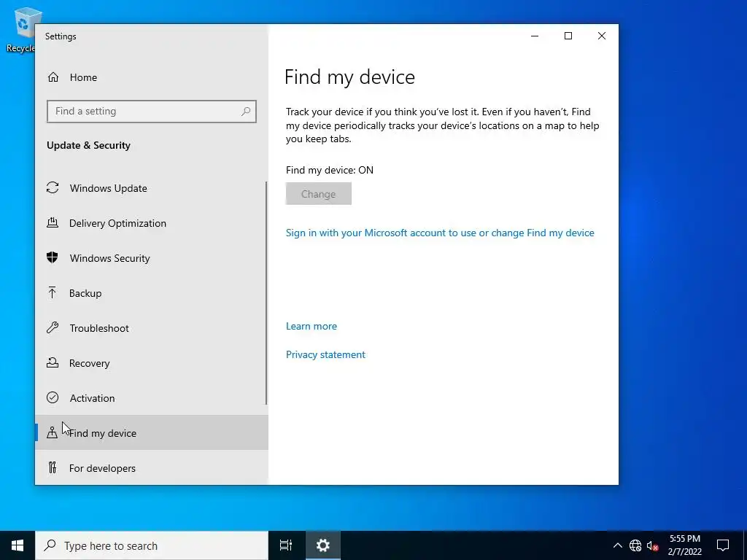Image resolution: width=747 pixels, height=560 pixels.
Task: Click the muted volume speaker icon
Action: [x=652, y=545]
